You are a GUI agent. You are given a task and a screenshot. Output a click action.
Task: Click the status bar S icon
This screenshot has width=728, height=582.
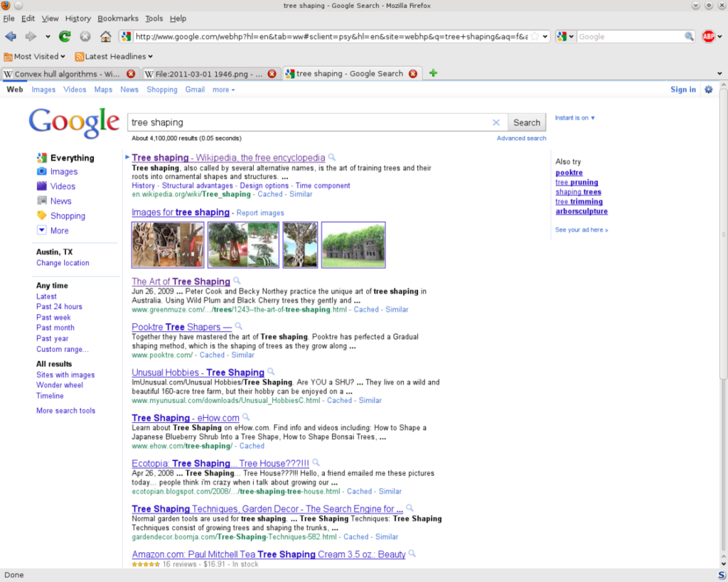point(722,575)
